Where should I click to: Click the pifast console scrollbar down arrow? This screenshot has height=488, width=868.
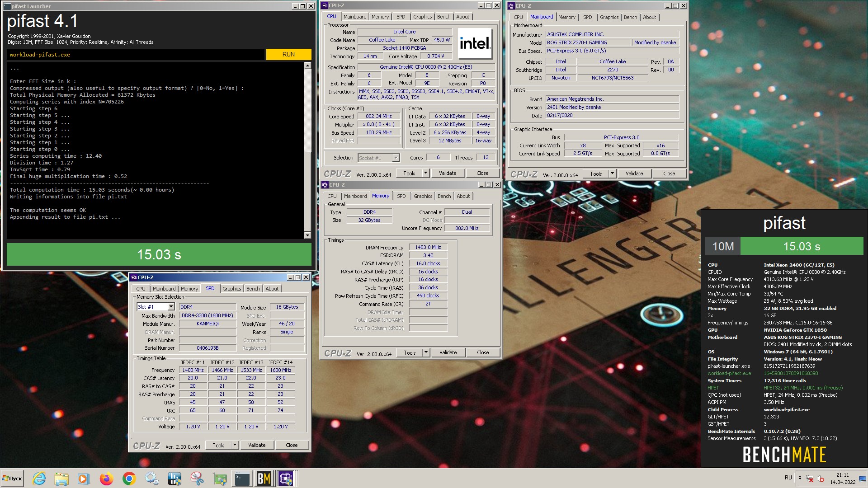(x=307, y=235)
